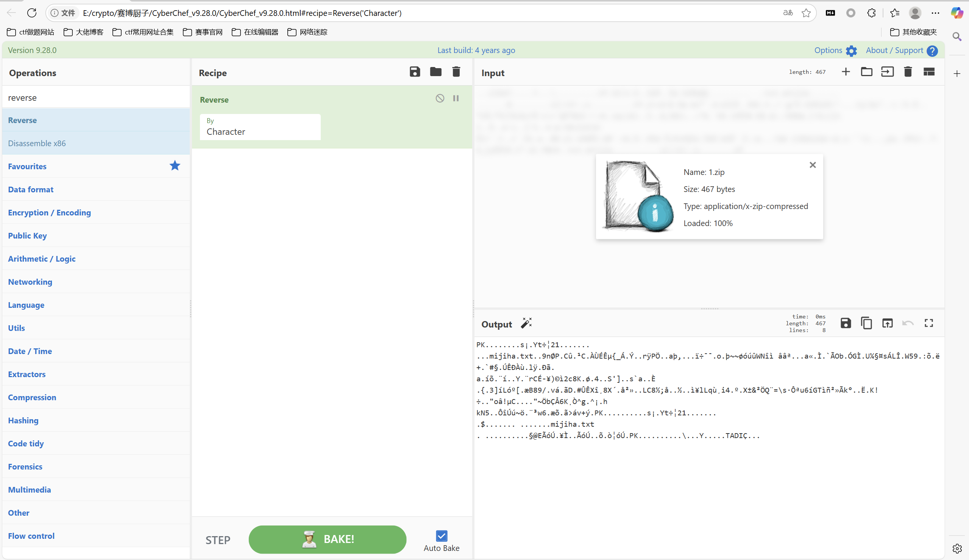The width and height of the screenshot is (969, 560).
Task: Clear the recipe using its trash icon
Action: tap(456, 72)
